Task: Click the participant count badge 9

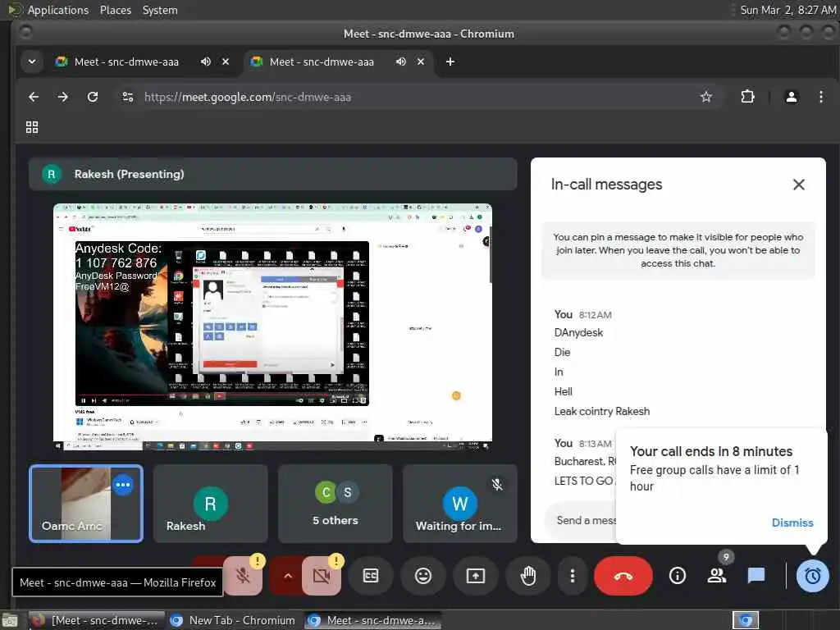Action: (726, 557)
